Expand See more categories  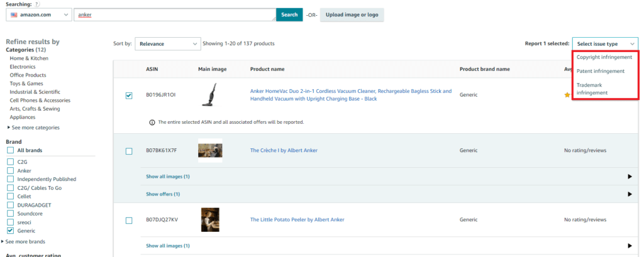tap(33, 128)
